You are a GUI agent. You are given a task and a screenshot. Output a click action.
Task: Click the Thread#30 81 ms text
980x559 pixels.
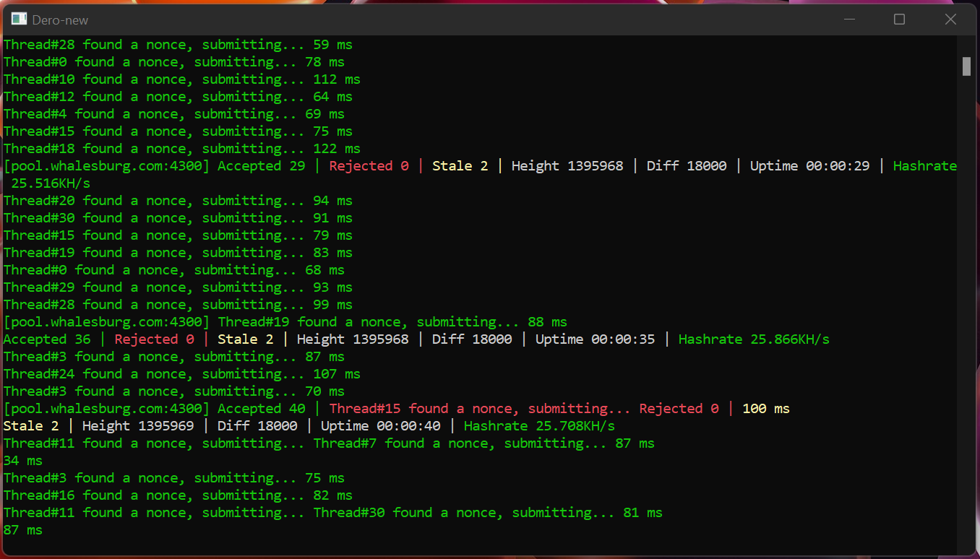coord(488,513)
